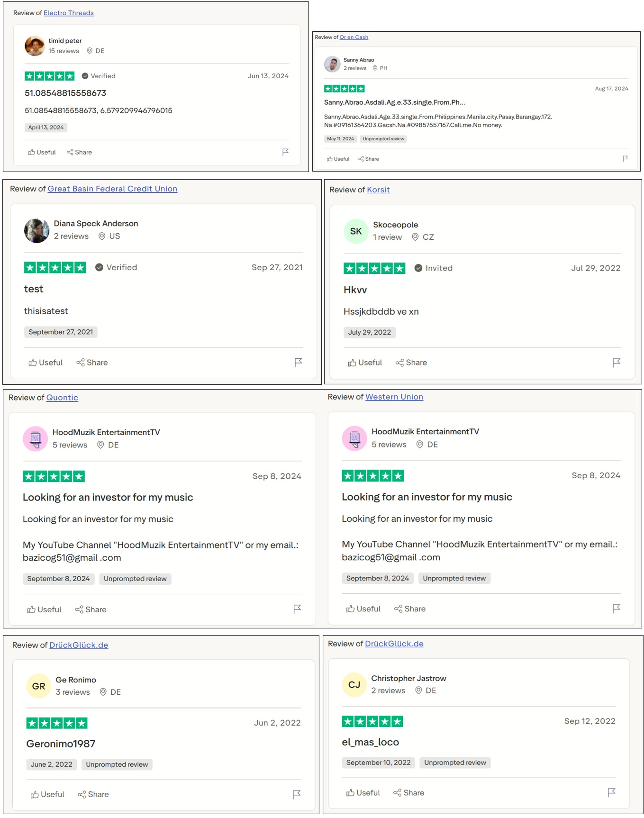This screenshot has width=644, height=818.
Task: Open the Electro Threads company link
Action: coord(68,13)
